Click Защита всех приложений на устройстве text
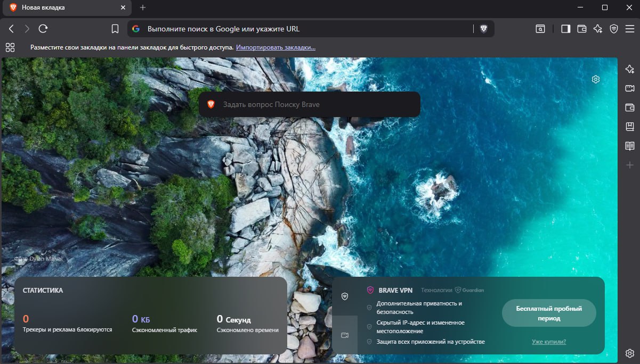The image size is (640, 364). (x=431, y=342)
